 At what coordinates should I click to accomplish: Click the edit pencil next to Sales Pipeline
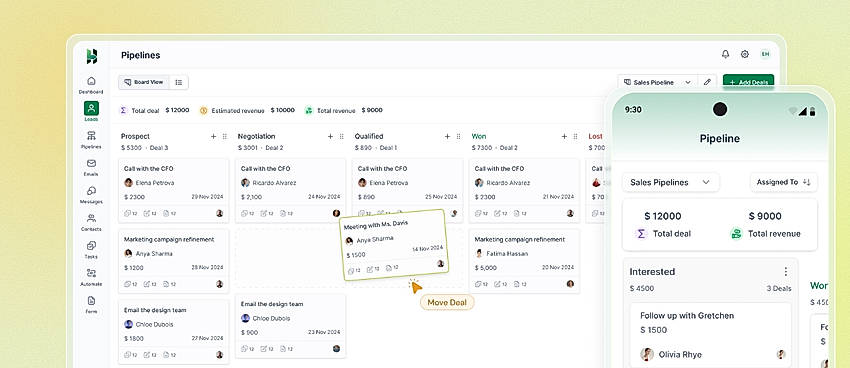[x=707, y=82]
